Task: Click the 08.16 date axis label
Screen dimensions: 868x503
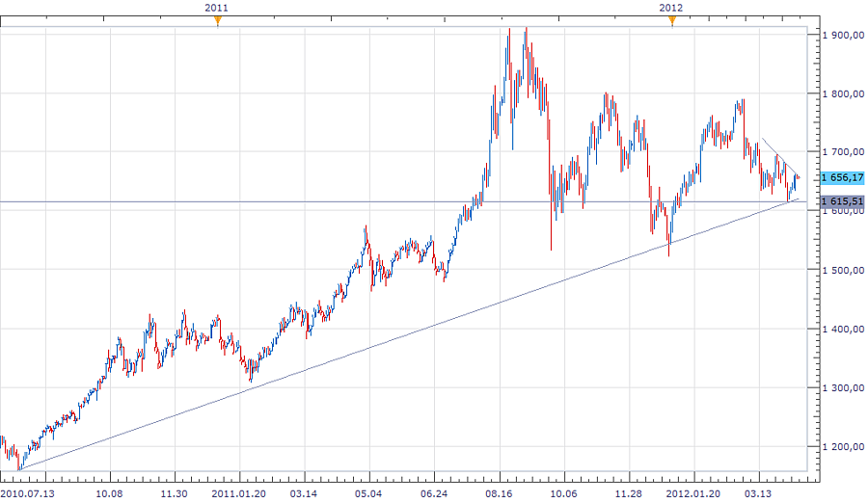Action: point(500,492)
